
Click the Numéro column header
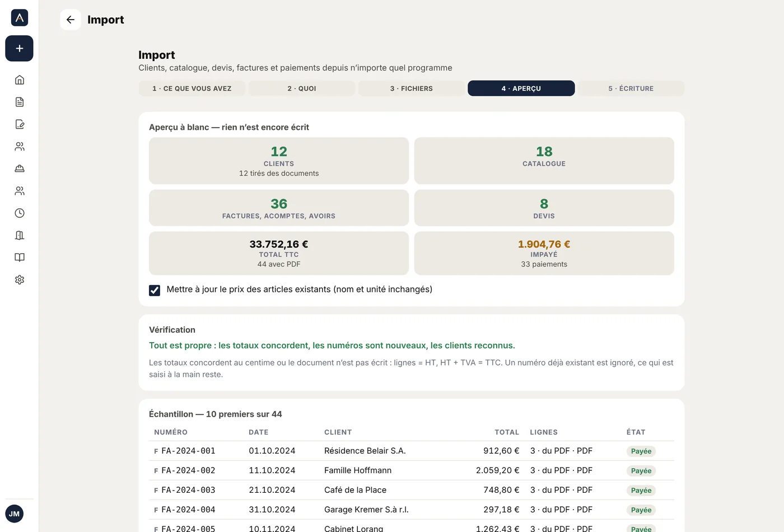pos(171,432)
